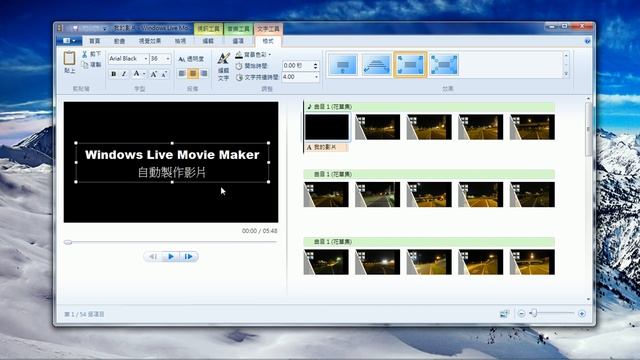
Task: Decrease font size with shrink-font icon
Action: [x=164, y=74]
